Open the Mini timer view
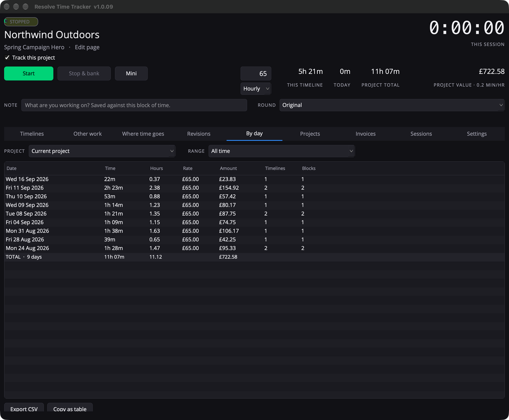This screenshot has width=509, height=420. pyautogui.click(x=131, y=73)
